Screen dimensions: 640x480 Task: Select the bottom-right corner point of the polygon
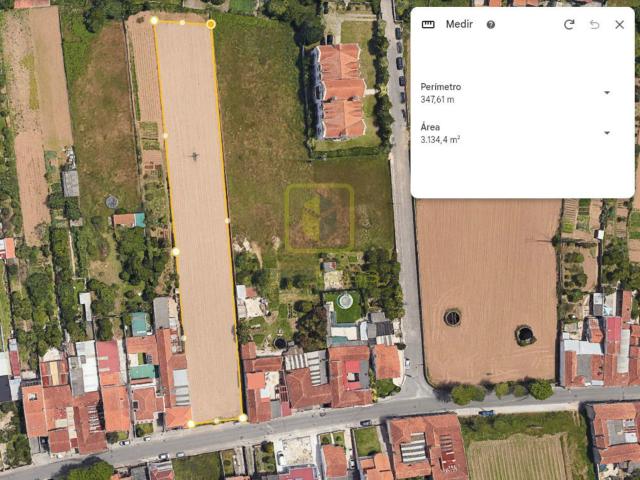coord(243,418)
